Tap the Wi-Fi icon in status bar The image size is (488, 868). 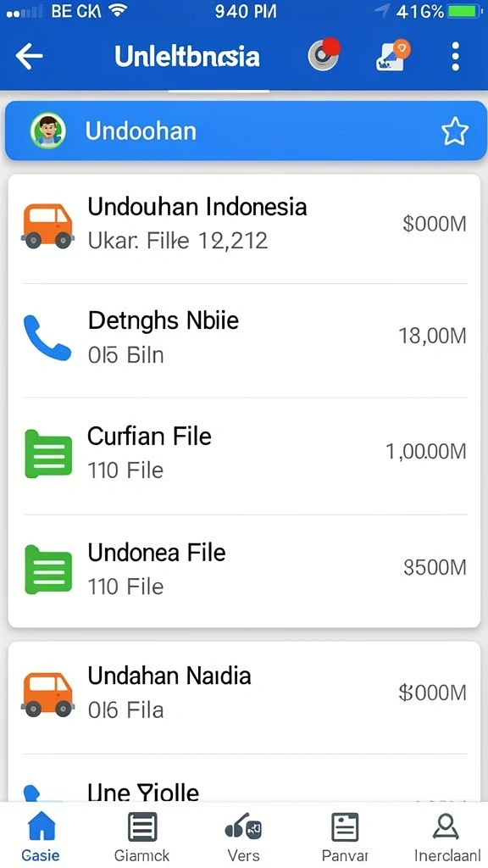point(117,10)
